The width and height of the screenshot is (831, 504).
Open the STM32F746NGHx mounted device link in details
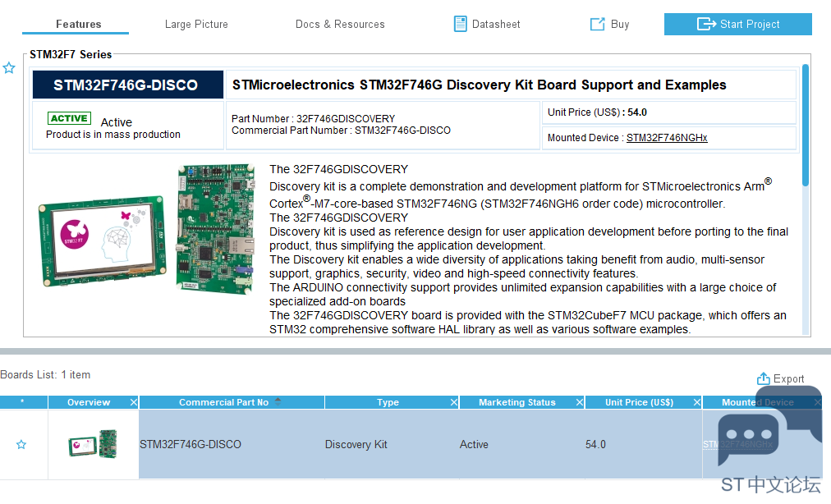(667, 138)
